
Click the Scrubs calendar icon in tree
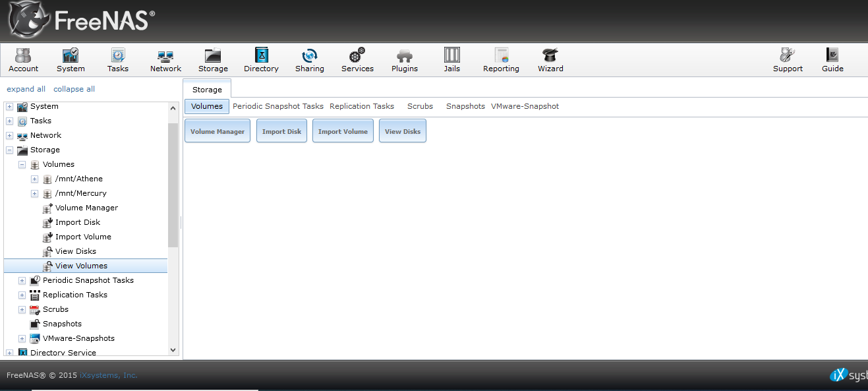click(x=35, y=310)
